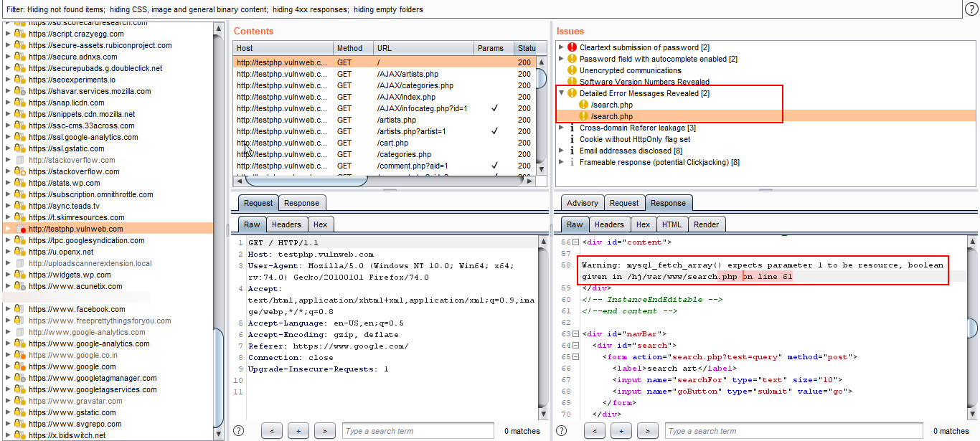Open help icon next to the Request search bar

click(239, 431)
